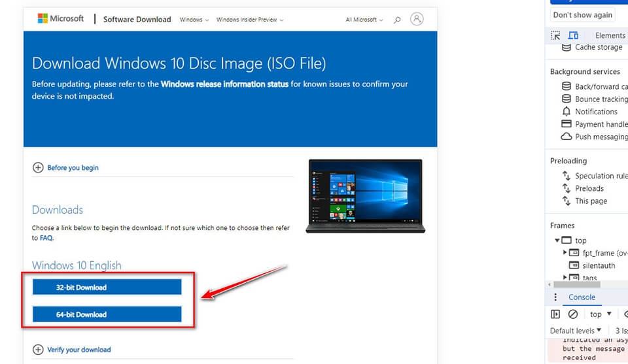Open the three-dot drawer menu beside Console
The height and width of the screenshot is (364, 628).
pyautogui.click(x=555, y=297)
